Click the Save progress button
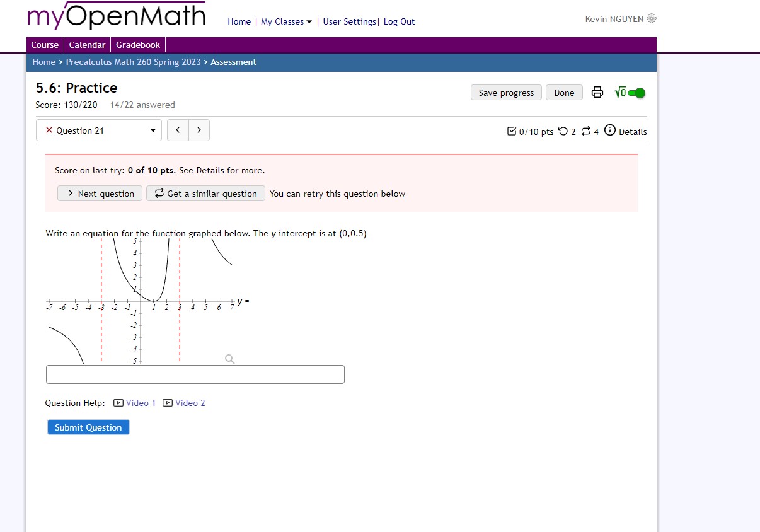This screenshot has width=760, height=532. [x=506, y=93]
